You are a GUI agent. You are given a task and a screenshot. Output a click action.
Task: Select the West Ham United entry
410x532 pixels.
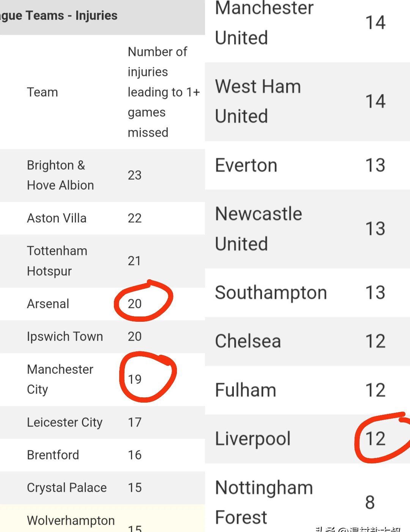click(x=258, y=101)
